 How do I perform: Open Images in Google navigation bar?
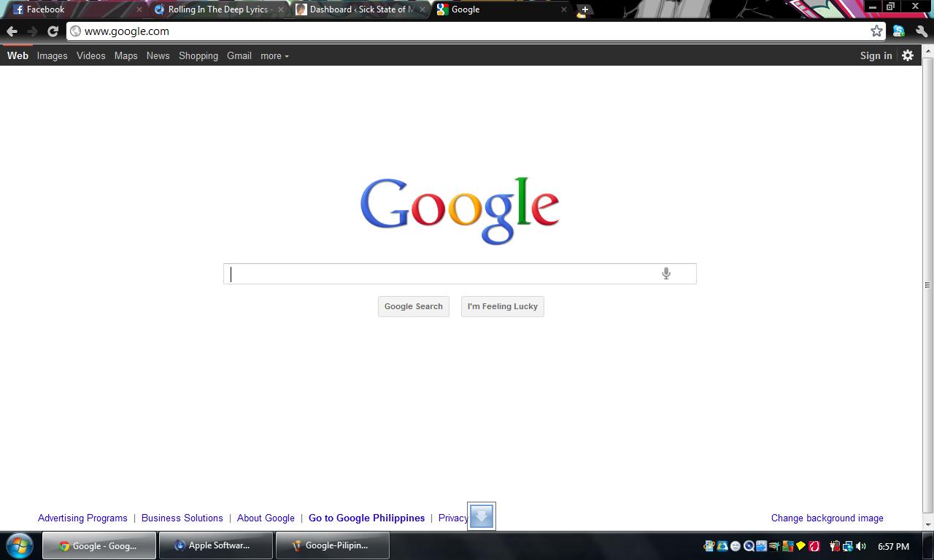click(52, 56)
